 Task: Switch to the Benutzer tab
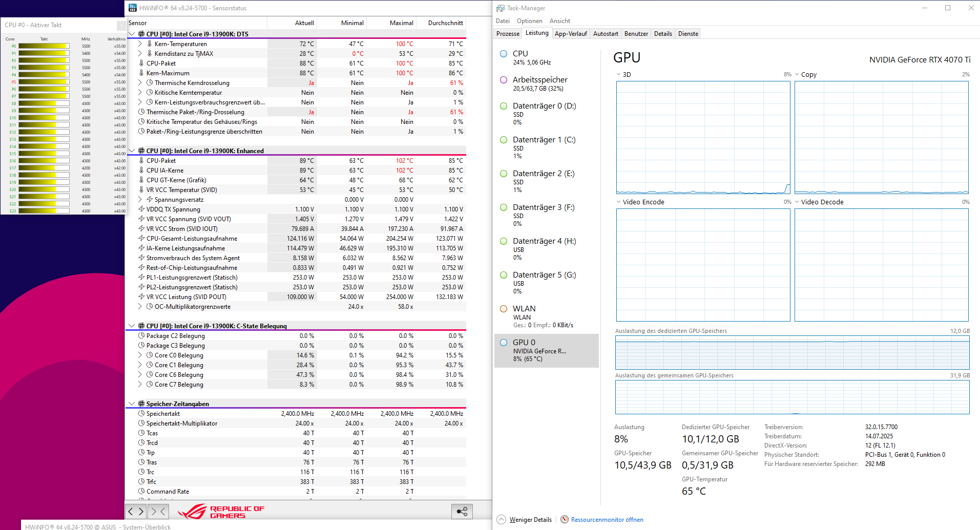(636, 34)
